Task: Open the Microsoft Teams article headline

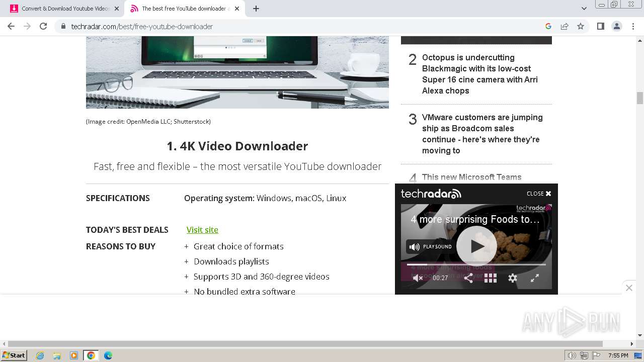Action: pyautogui.click(x=471, y=177)
